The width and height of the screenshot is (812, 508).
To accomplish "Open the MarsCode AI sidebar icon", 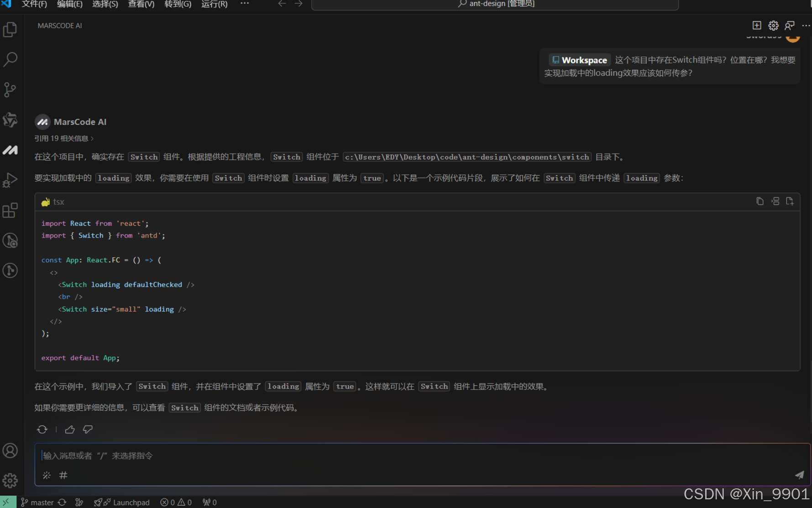I will click(x=10, y=150).
